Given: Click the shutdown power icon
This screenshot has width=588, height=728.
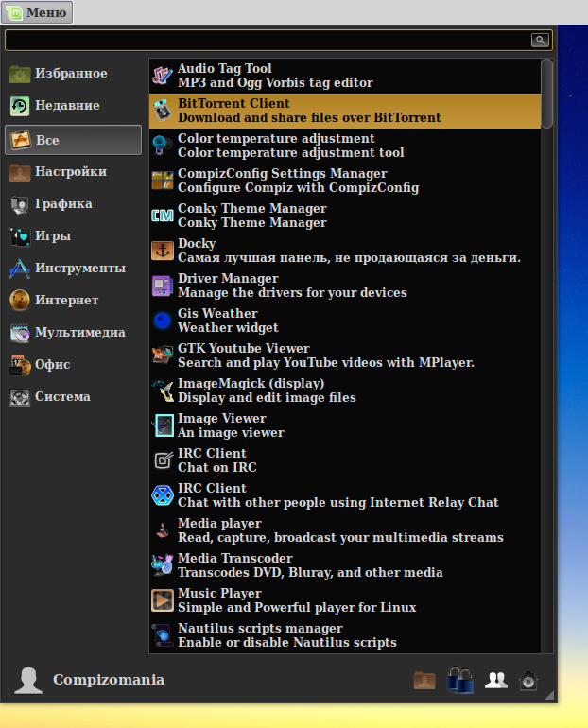Looking at the screenshot, I should [x=528, y=681].
